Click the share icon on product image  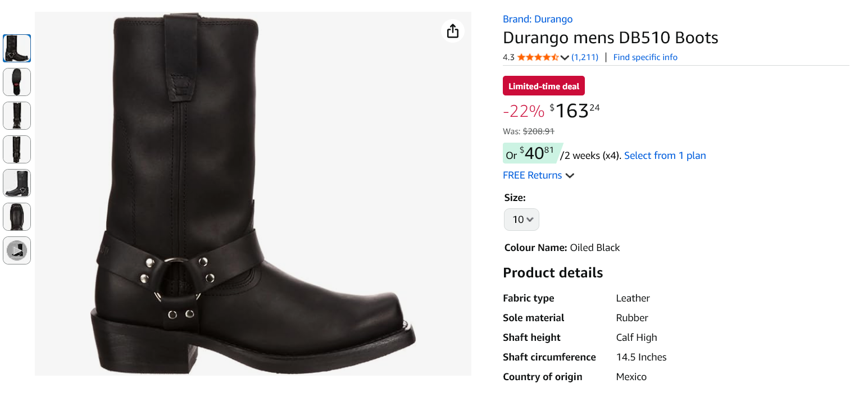[x=453, y=31]
